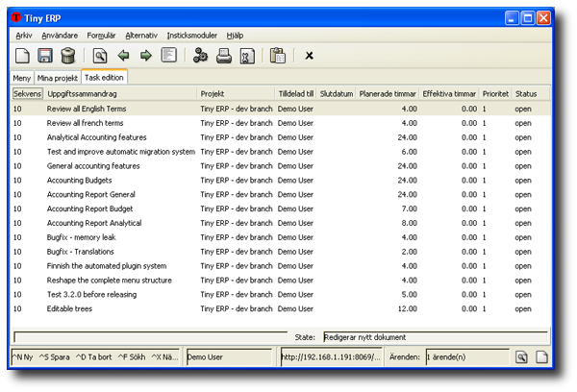Click the 8.00 planned hours value
Image resolution: width=577 pixels, height=392 pixels.
click(x=410, y=223)
